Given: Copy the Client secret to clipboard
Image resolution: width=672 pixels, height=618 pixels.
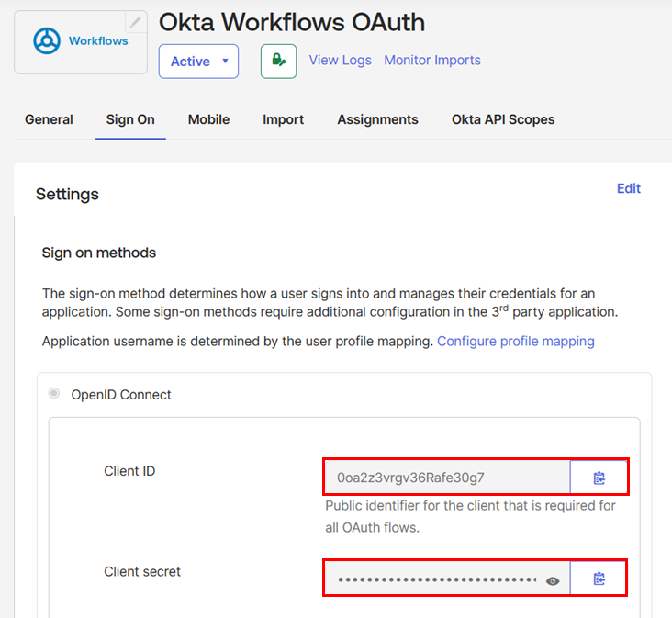Looking at the screenshot, I should (x=599, y=579).
